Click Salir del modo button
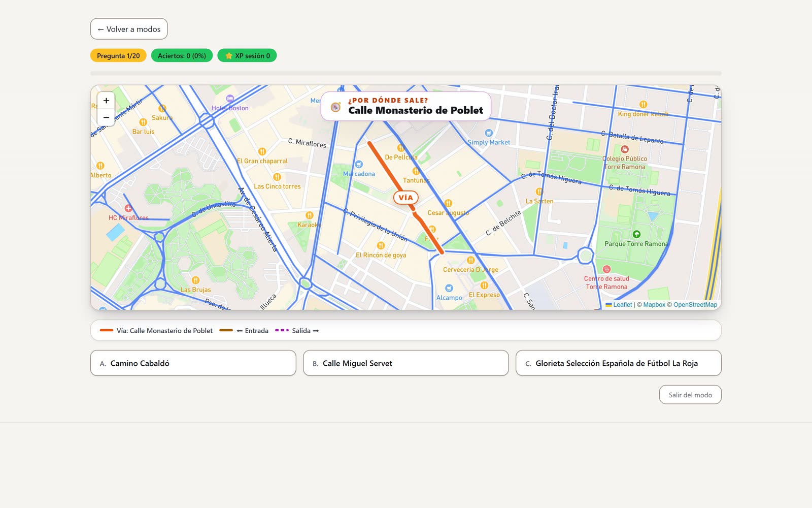This screenshot has width=812, height=508. (x=690, y=395)
